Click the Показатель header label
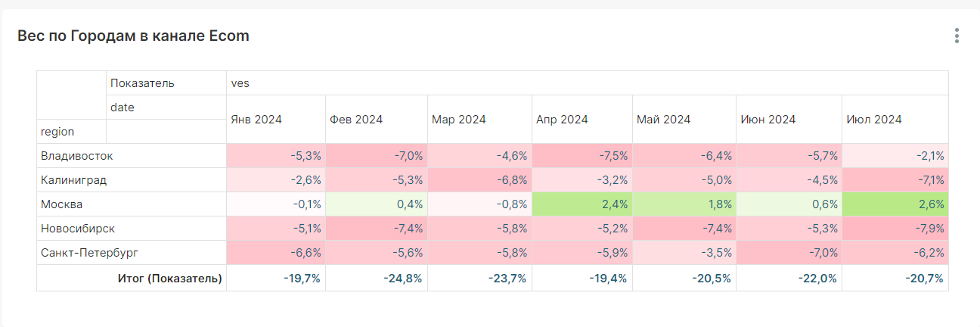Screen dimensions: 980x327 pos(142,83)
